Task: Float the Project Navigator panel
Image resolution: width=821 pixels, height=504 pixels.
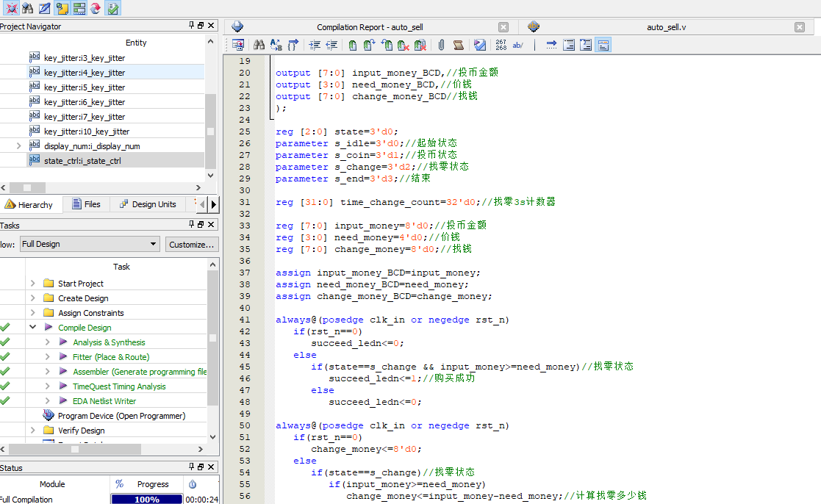Action: tap(201, 25)
